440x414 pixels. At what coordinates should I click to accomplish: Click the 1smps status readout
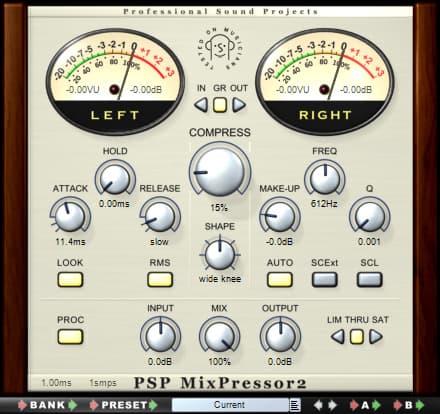point(103,383)
